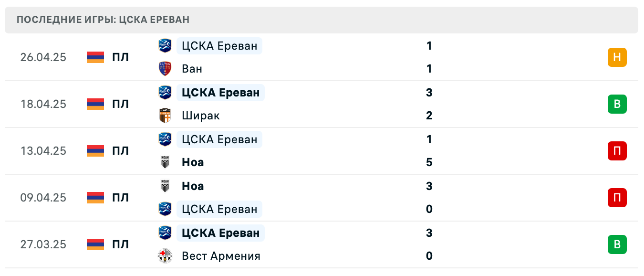
Task: Select the Вест Армения club emblem
Action: coord(166,256)
